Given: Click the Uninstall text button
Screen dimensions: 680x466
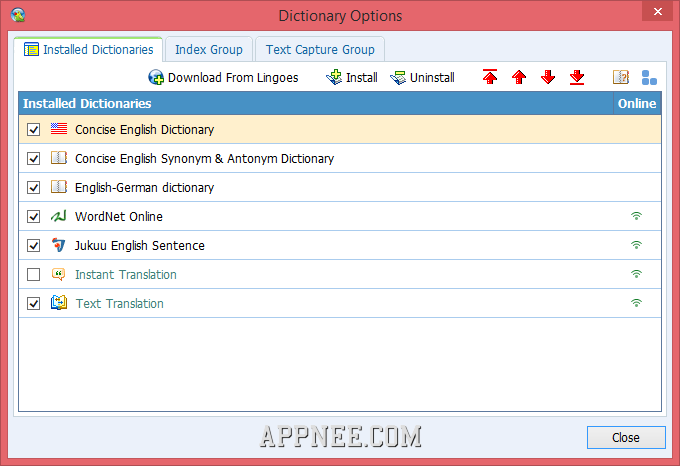Looking at the screenshot, I should coord(432,78).
